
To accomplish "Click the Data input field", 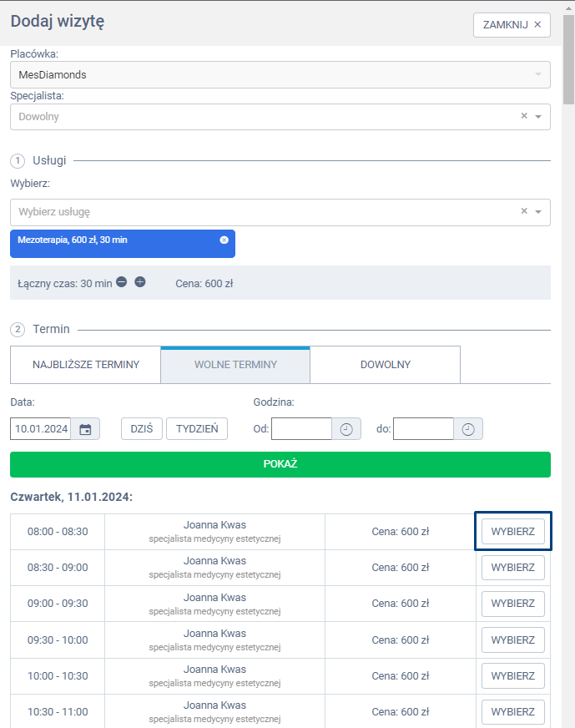I will pos(41,429).
